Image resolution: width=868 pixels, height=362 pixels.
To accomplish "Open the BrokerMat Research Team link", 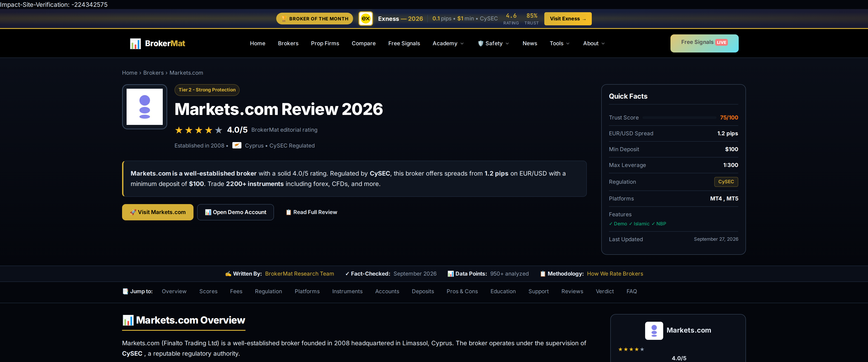I will (x=300, y=274).
